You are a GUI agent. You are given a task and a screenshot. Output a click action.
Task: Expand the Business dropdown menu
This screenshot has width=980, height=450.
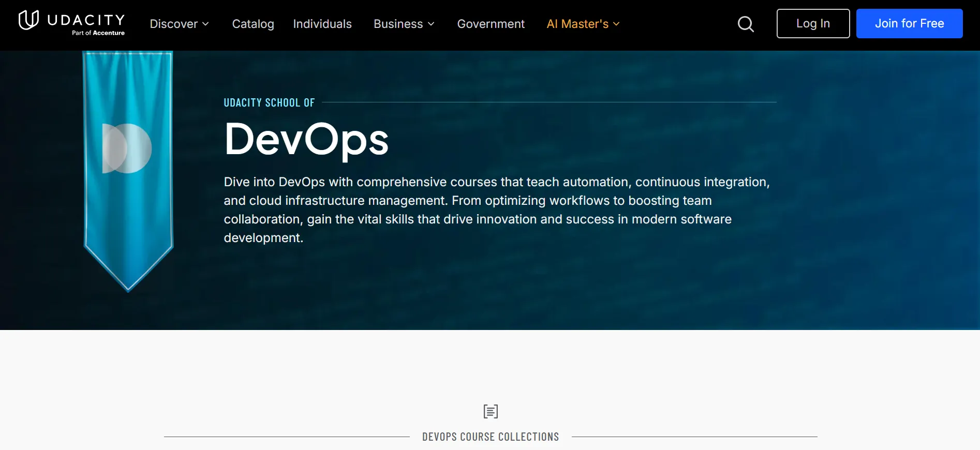[x=404, y=24]
